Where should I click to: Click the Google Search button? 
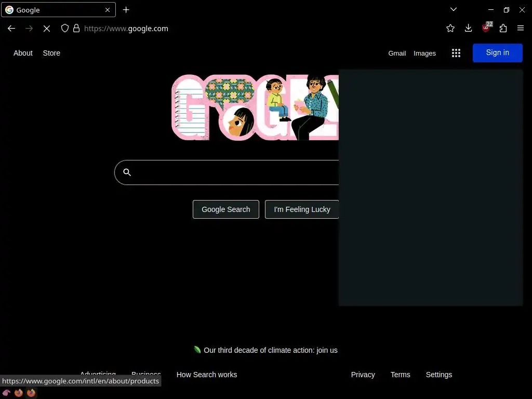pyautogui.click(x=225, y=209)
